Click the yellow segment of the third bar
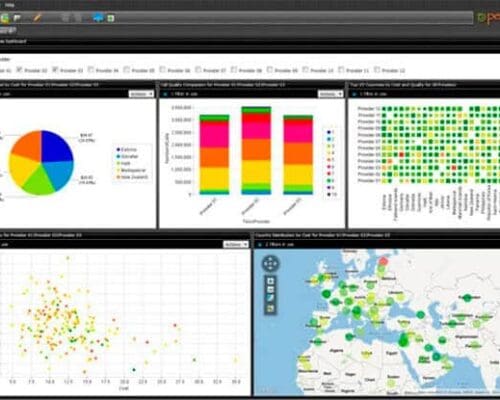This screenshot has height=400, width=500. coord(298,175)
